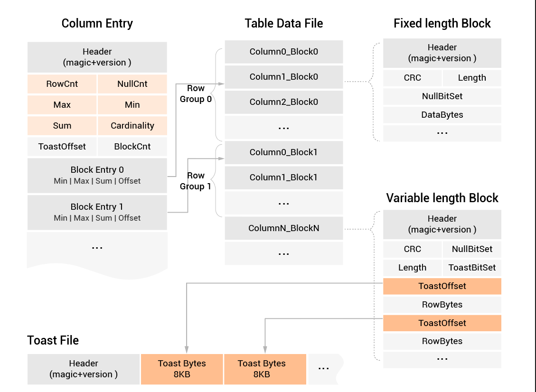Click the Column0_Block0 block
Viewport: 536px width, 392px height.
pos(284,52)
